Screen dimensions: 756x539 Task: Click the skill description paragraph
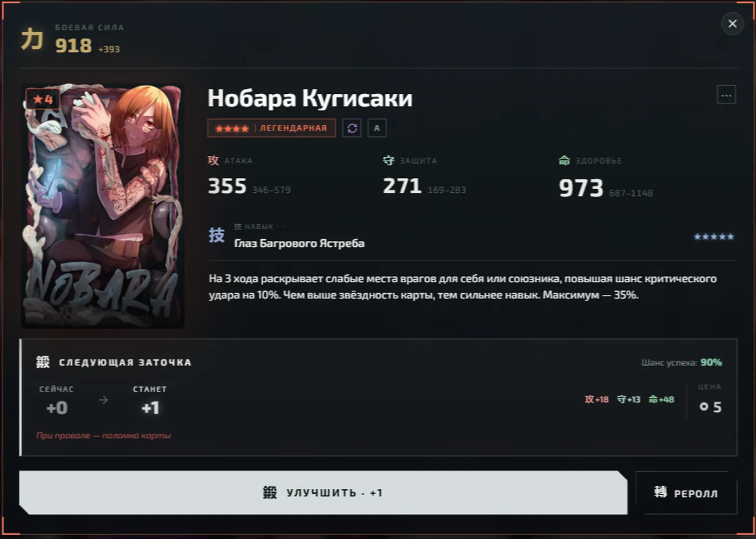[x=463, y=287]
